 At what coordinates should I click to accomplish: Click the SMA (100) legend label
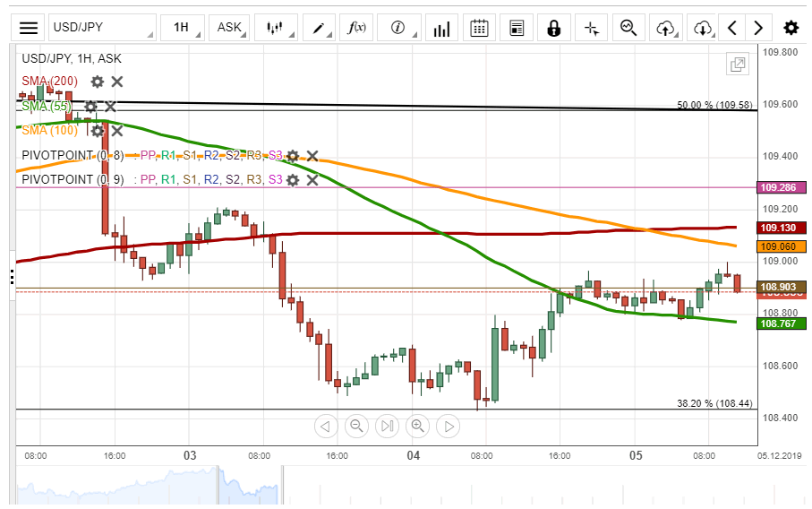click(x=50, y=131)
